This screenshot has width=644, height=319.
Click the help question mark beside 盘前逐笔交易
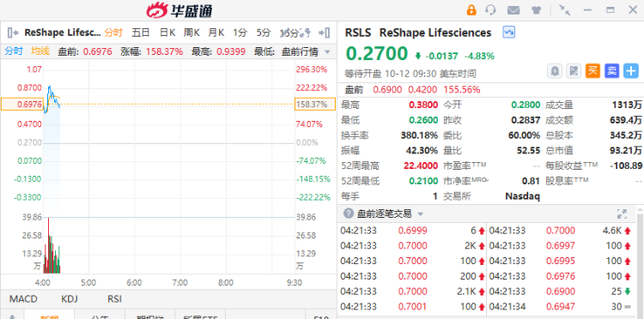349,214
